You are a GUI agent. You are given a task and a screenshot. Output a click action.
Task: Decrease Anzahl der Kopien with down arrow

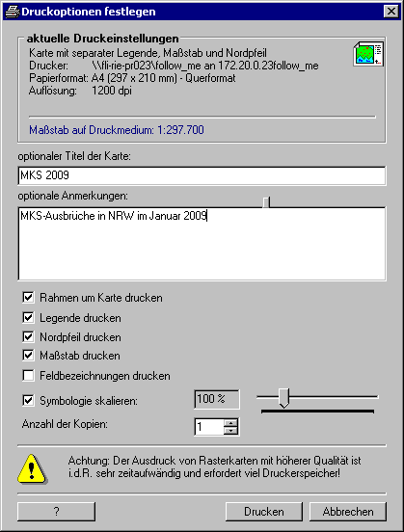[230, 431]
